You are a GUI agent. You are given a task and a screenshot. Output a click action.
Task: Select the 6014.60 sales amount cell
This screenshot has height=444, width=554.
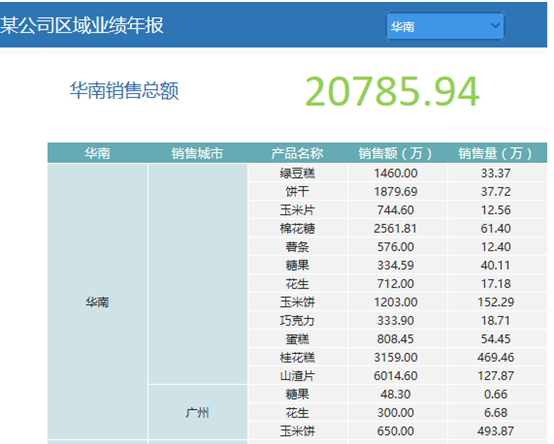[396, 375]
